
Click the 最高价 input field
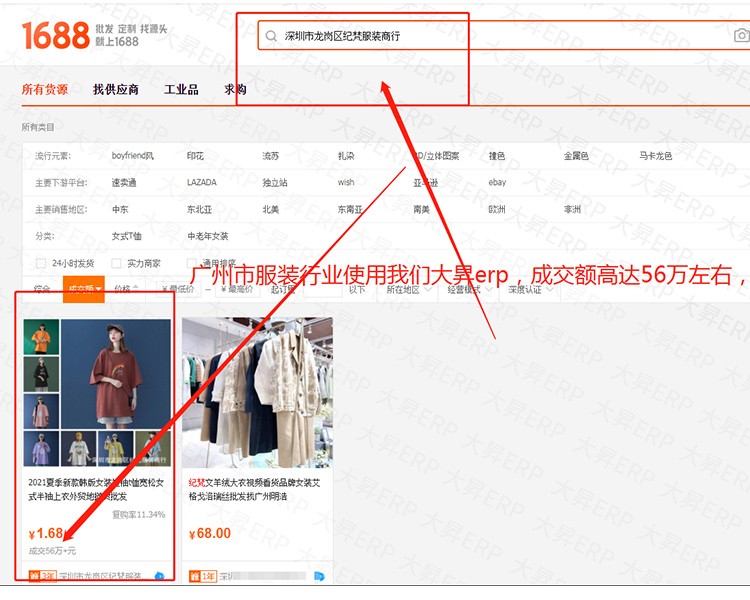point(237,289)
